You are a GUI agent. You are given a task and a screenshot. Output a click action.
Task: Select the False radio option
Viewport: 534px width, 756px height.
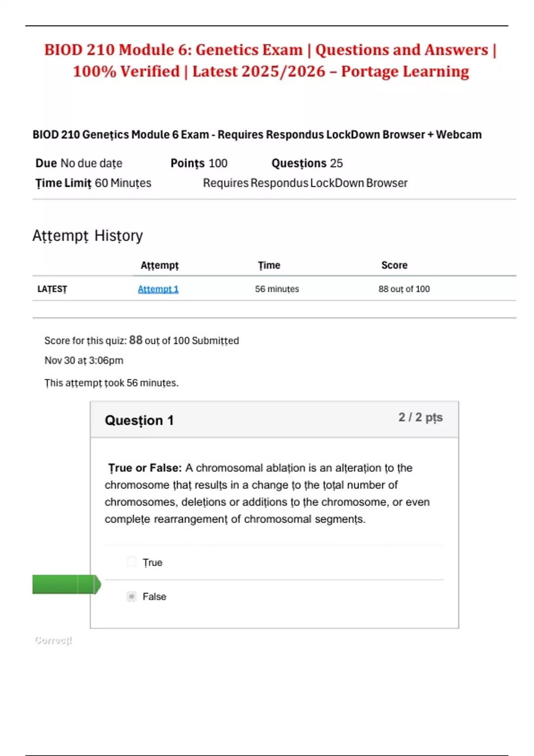click(132, 596)
